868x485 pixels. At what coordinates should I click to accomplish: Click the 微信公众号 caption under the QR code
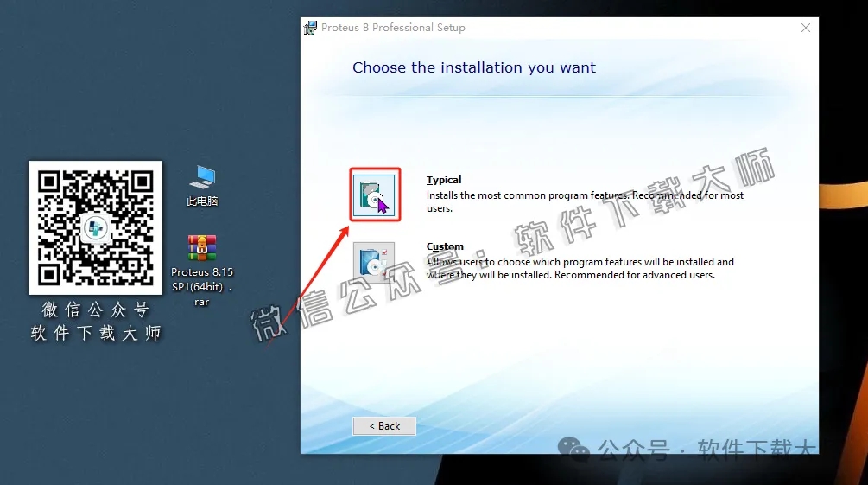(x=95, y=310)
